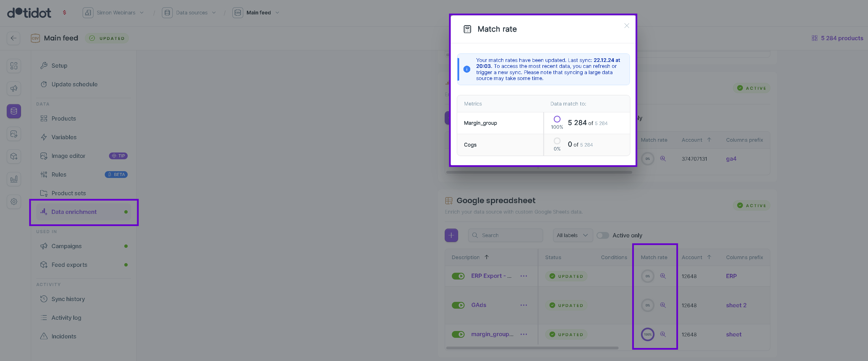The image size is (868, 361).
Task: Open the settings gear in left rail
Action: (14, 202)
